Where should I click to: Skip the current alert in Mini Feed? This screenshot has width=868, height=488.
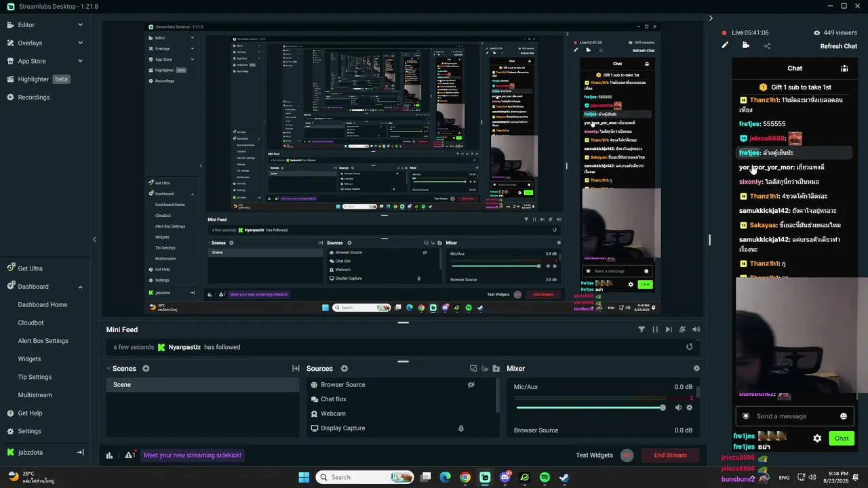(669, 329)
